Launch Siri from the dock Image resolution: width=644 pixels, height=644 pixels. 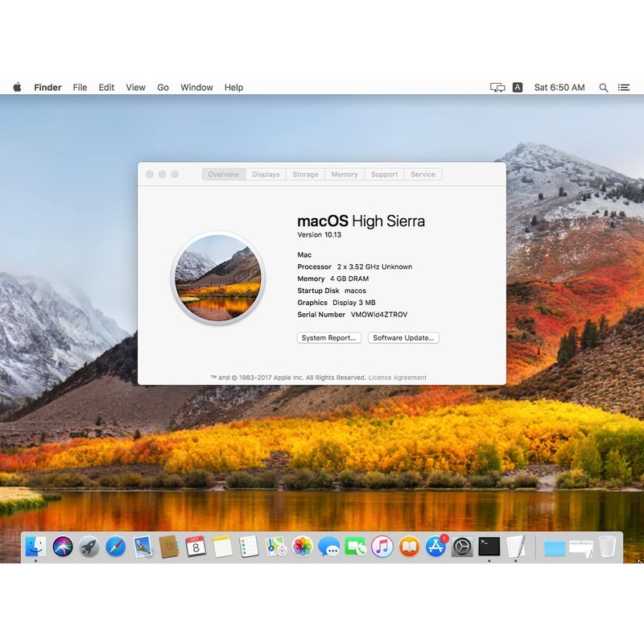pos(63,547)
